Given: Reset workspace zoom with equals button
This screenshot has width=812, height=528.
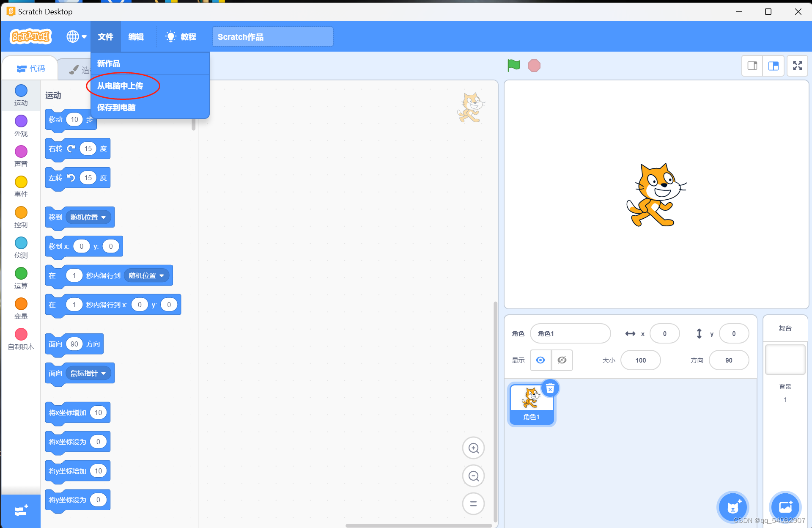Looking at the screenshot, I should click(x=473, y=503).
